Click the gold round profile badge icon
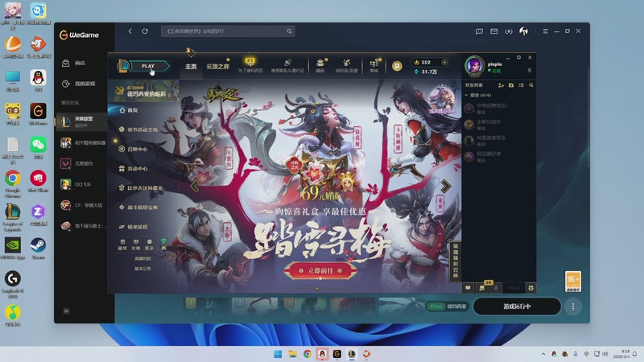Screen dimensions: 644x362 click(x=397, y=66)
